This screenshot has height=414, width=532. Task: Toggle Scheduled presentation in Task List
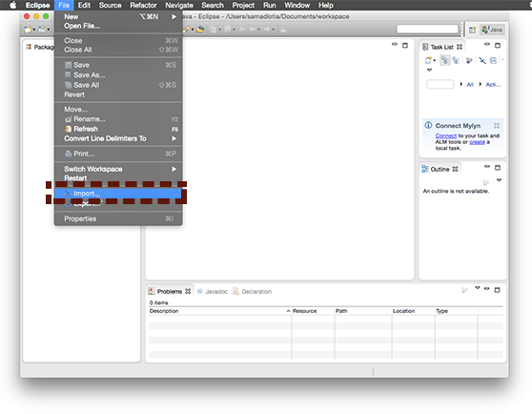click(456, 60)
